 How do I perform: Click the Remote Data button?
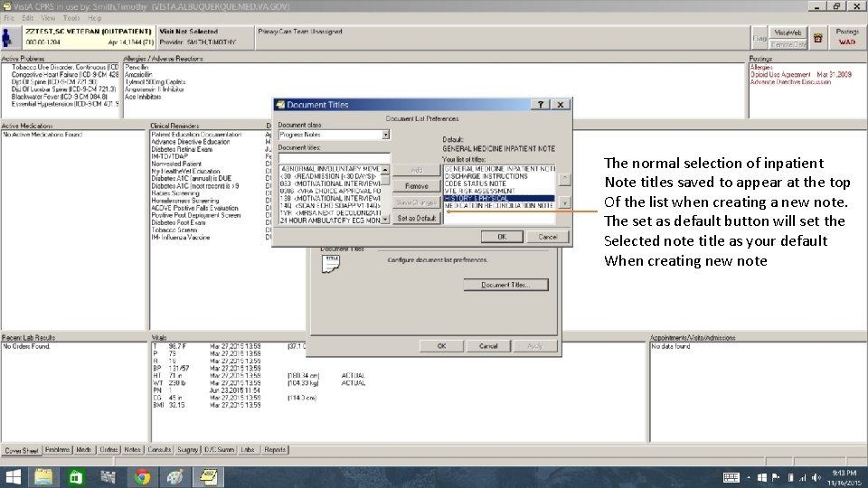[788, 43]
